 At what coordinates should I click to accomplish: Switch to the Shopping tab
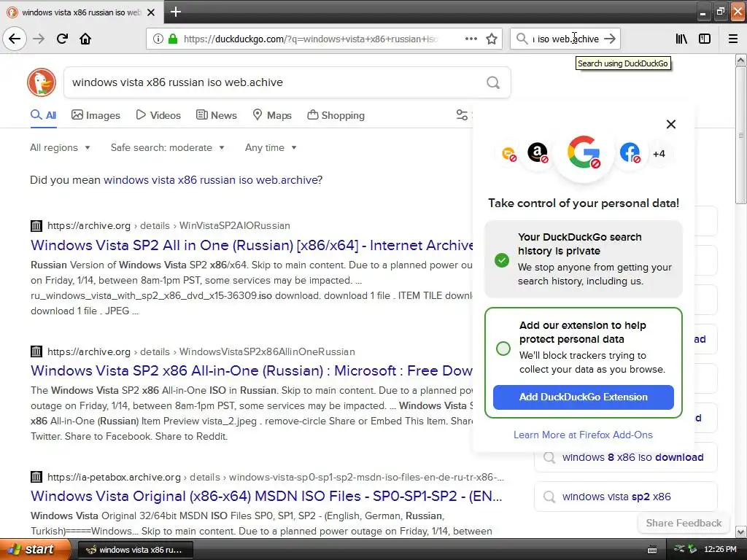[336, 115]
